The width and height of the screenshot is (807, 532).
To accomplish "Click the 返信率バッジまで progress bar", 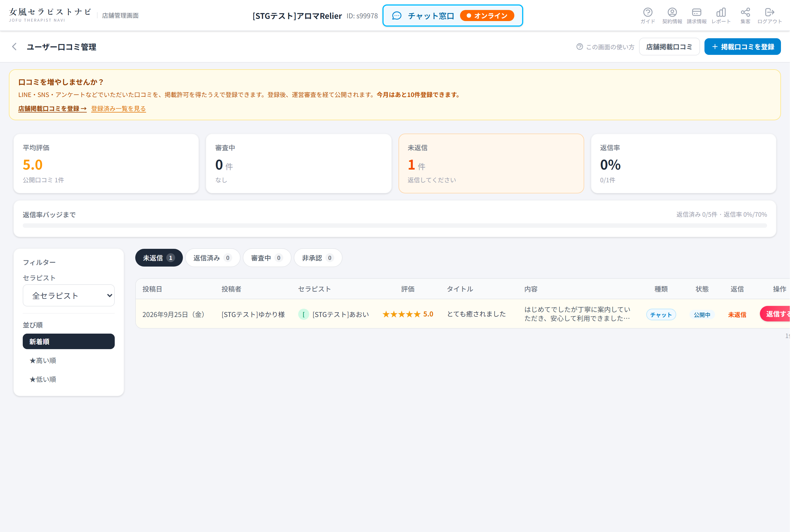I will pos(395,225).
